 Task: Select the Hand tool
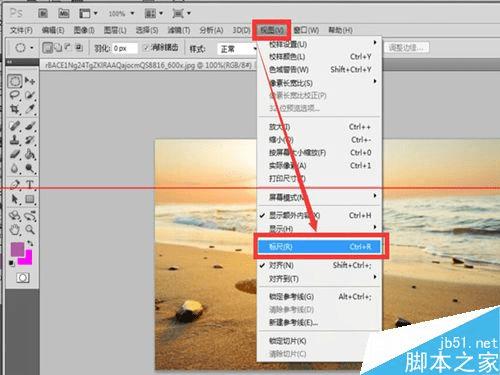click(15, 230)
